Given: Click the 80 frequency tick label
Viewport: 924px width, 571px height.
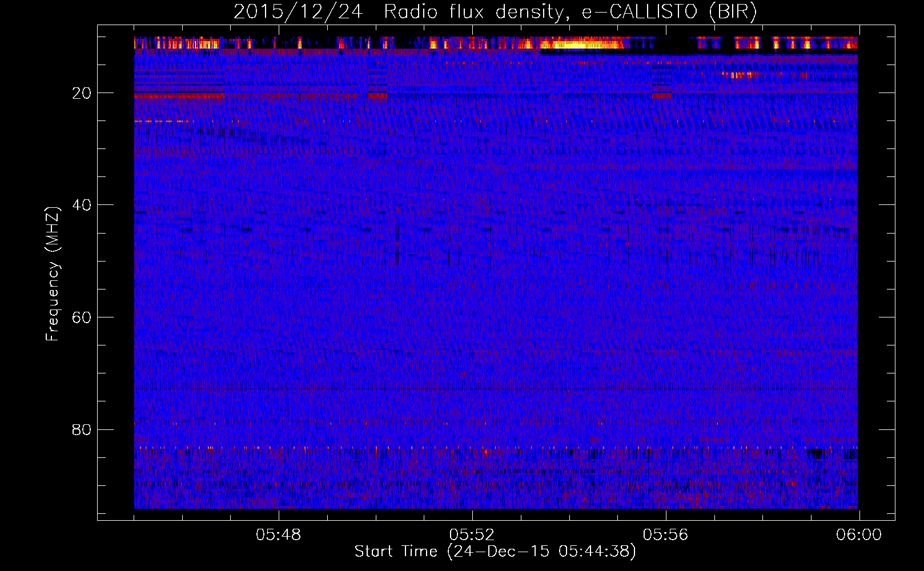Looking at the screenshot, I should pos(82,429).
